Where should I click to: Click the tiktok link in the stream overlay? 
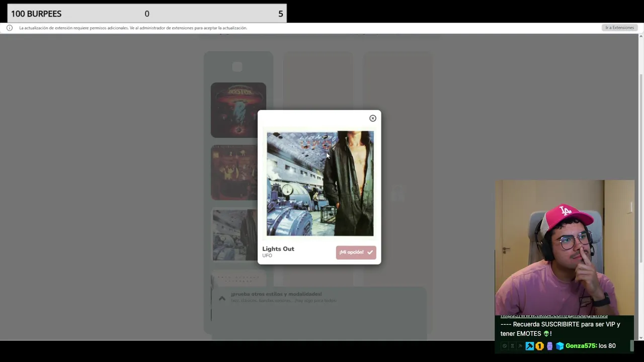[x=554, y=315]
